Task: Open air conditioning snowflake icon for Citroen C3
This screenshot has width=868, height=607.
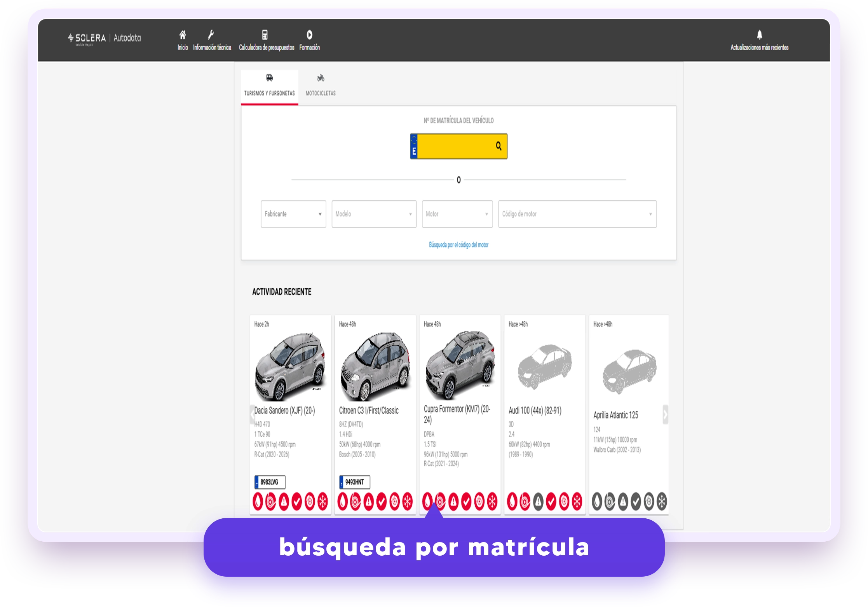Action: tap(407, 501)
